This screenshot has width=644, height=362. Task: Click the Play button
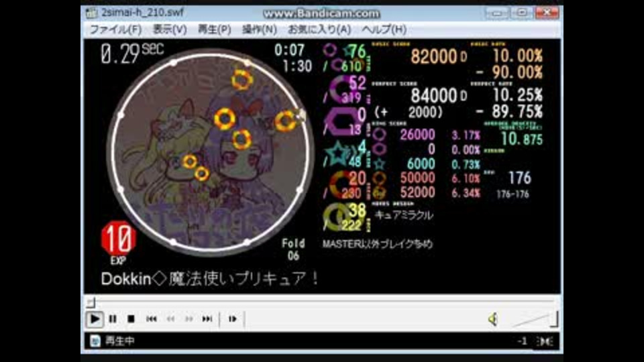(95, 319)
